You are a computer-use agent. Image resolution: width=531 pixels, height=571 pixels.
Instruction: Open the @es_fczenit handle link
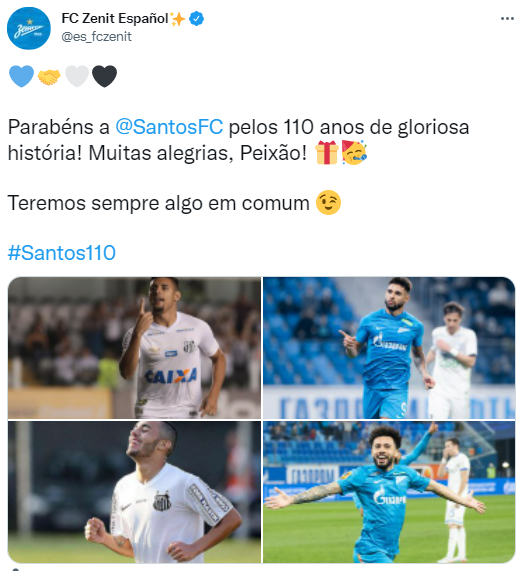[97, 36]
